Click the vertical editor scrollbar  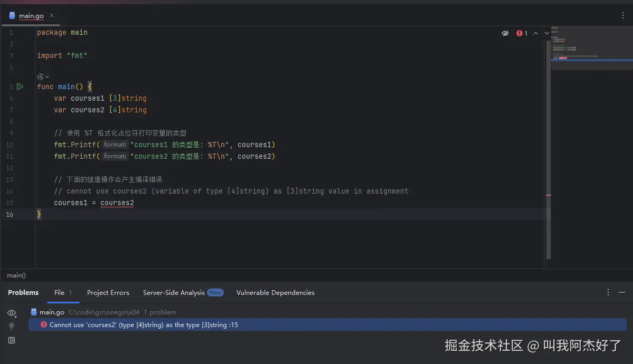(548, 149)
